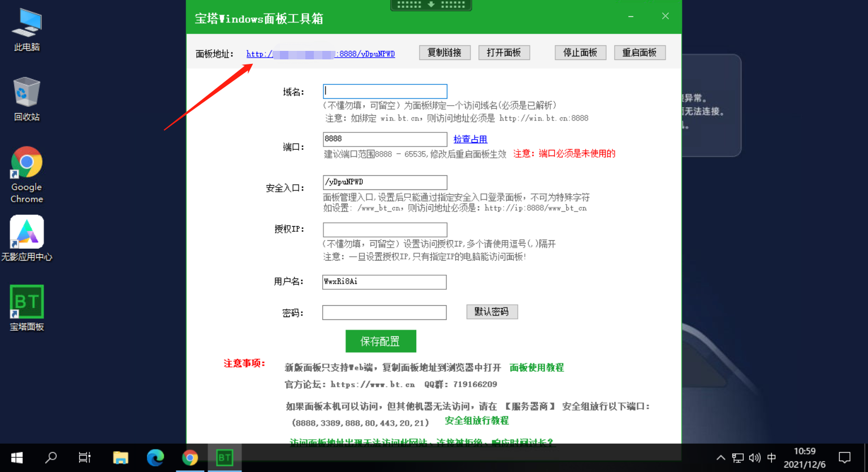Minimize the 宝塔 toolbox window

coord(631,17)
